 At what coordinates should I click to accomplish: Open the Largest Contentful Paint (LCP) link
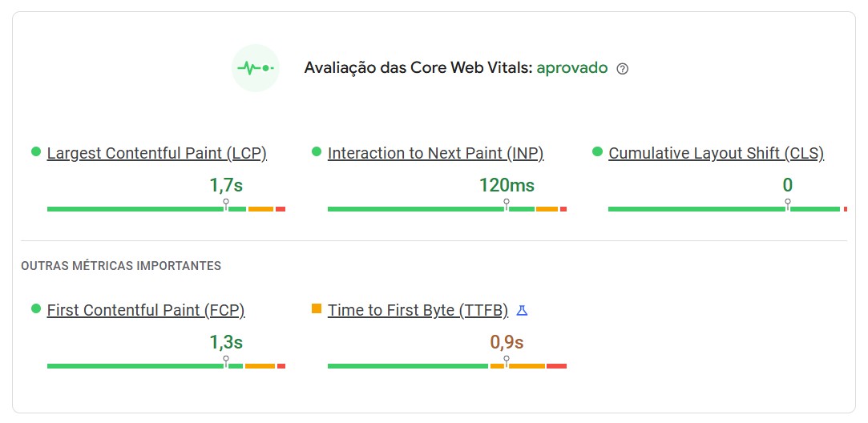tap(156, 153)
